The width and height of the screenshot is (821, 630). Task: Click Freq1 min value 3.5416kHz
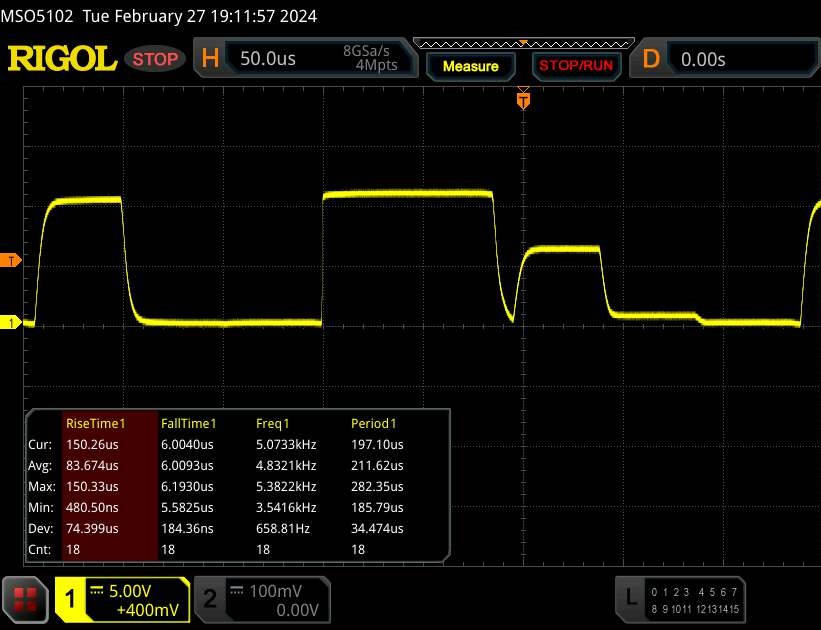coord(286,507)
